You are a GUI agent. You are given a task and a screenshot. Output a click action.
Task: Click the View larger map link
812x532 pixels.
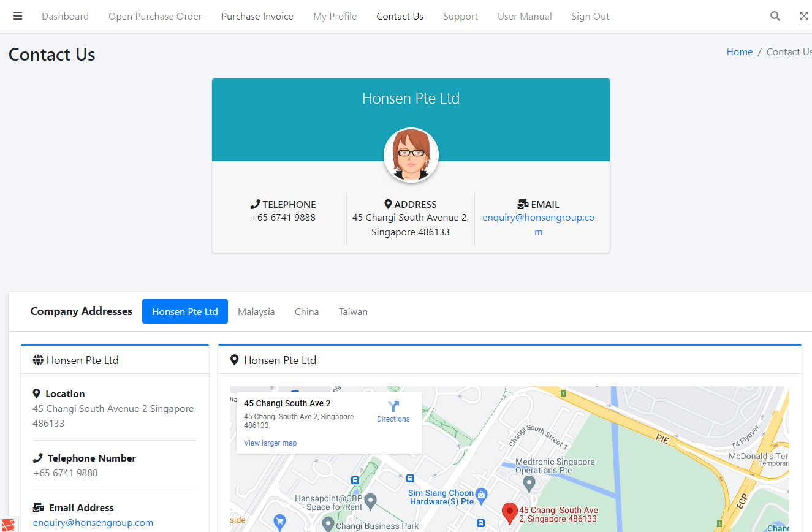tap(270, 443)
